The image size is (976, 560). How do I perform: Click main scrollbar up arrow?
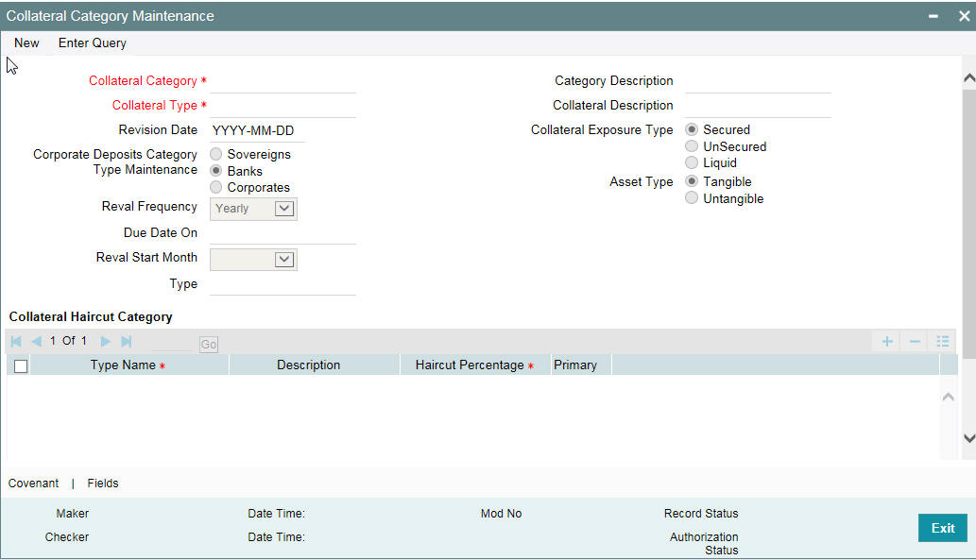(969, 77)
